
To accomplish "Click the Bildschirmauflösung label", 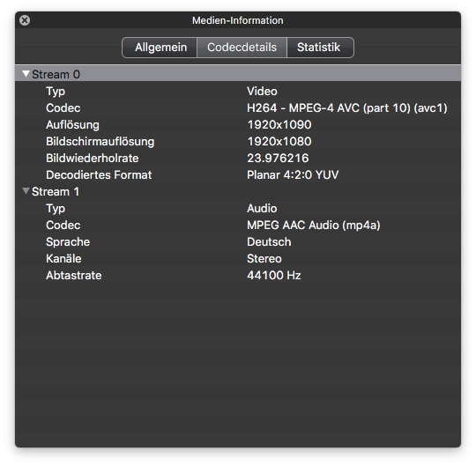I will (100, 141).
